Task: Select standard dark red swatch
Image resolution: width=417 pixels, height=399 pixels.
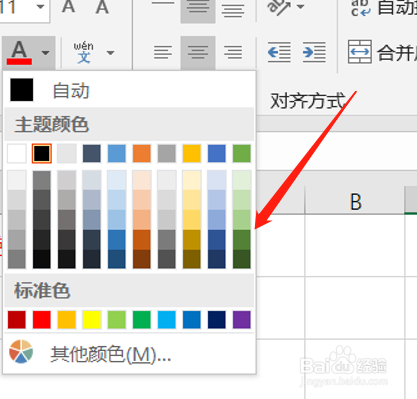Action: 17,320
